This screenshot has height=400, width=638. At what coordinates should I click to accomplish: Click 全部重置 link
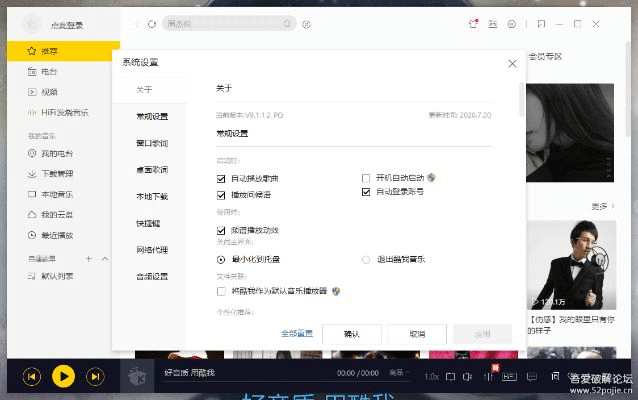(x=297, y=333)
